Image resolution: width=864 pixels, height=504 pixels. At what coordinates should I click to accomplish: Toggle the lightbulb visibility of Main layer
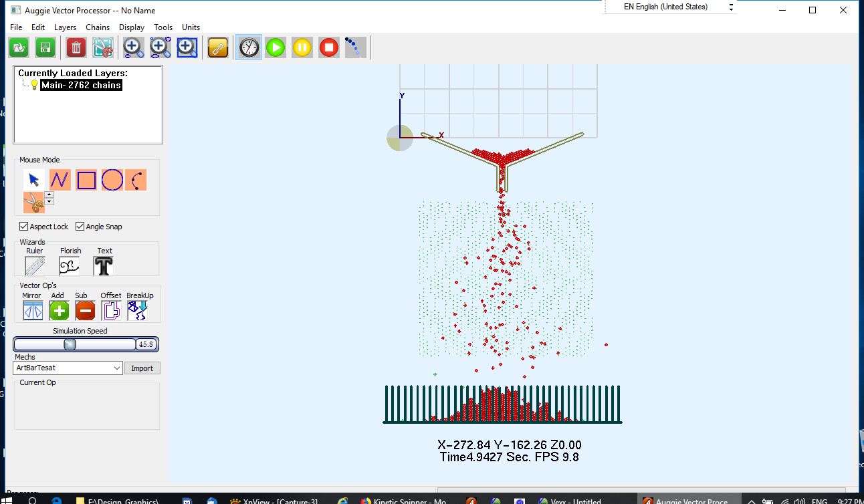pos(34,86)
